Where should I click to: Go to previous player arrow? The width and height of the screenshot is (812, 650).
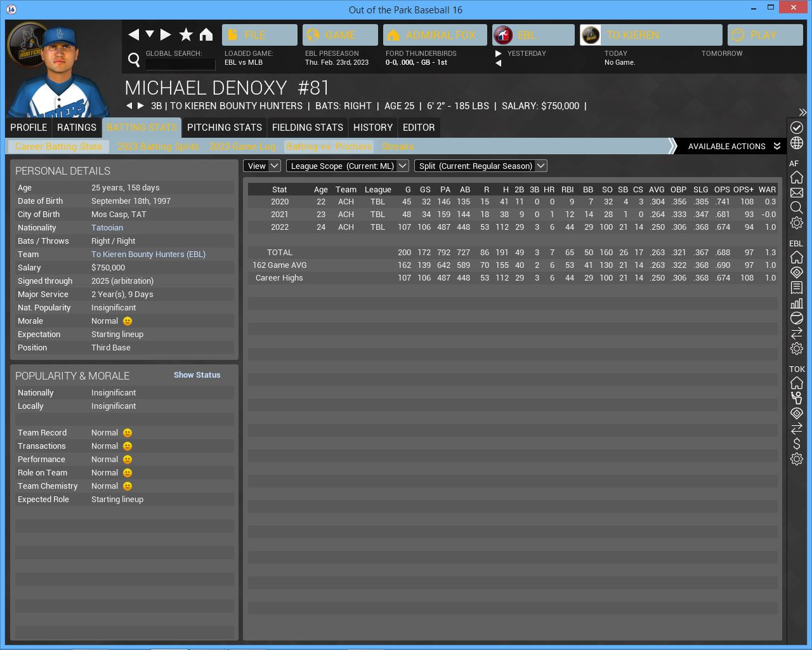(129, 106)
